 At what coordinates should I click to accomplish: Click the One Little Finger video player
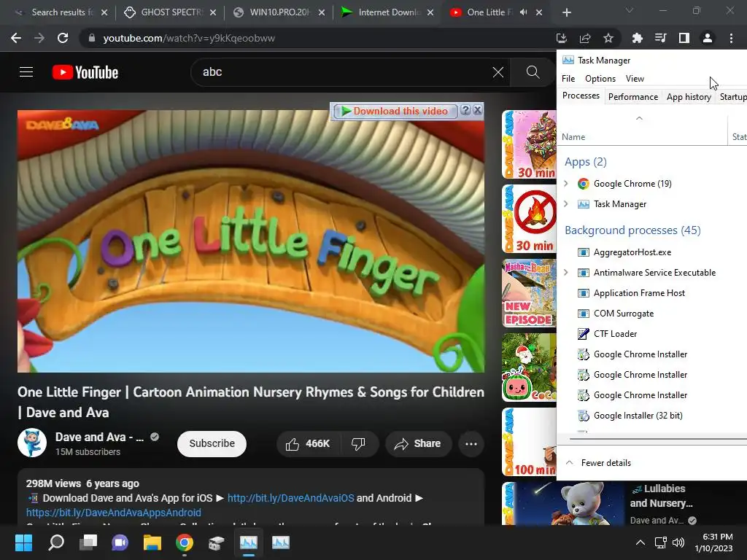(251, 241)
